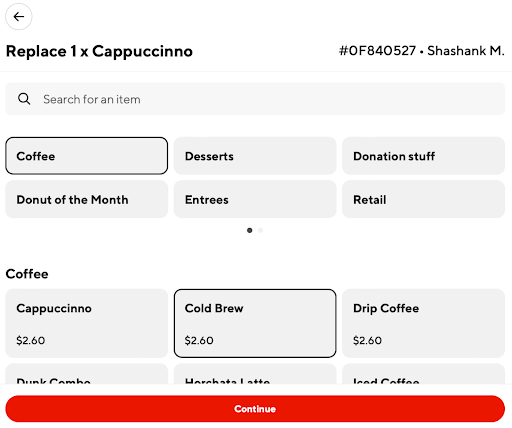Select the Coffee category tab
The width and height of the screenshot is (512, 428).
86,156
